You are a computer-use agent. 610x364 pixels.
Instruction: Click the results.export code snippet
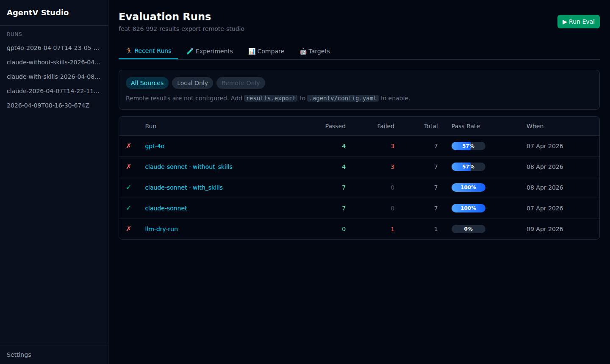tap(271, 98)
